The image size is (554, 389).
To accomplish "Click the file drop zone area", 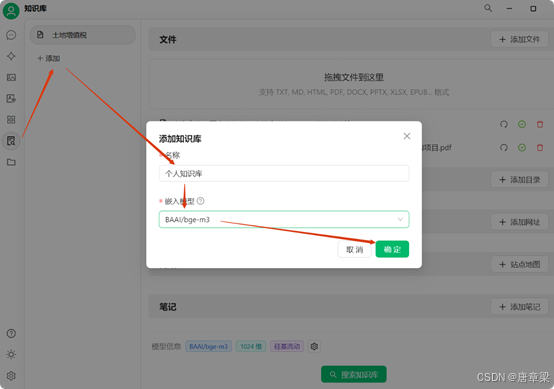I will [354, 84].
